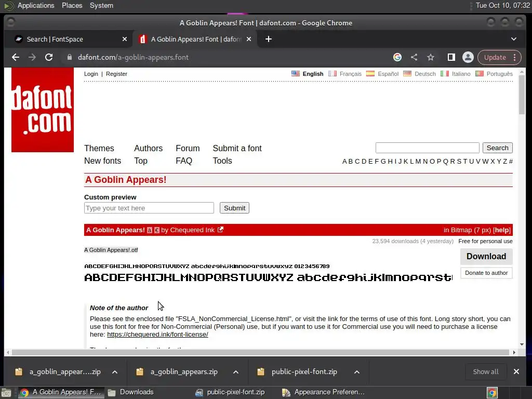Open New fonts page

102,161
